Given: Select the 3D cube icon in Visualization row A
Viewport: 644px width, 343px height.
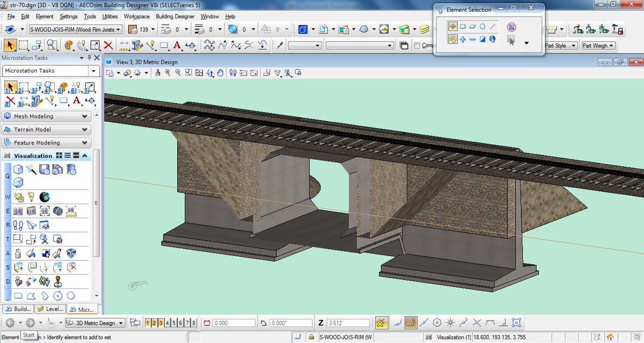Looking at the screenshot, I should click(71, 253).
